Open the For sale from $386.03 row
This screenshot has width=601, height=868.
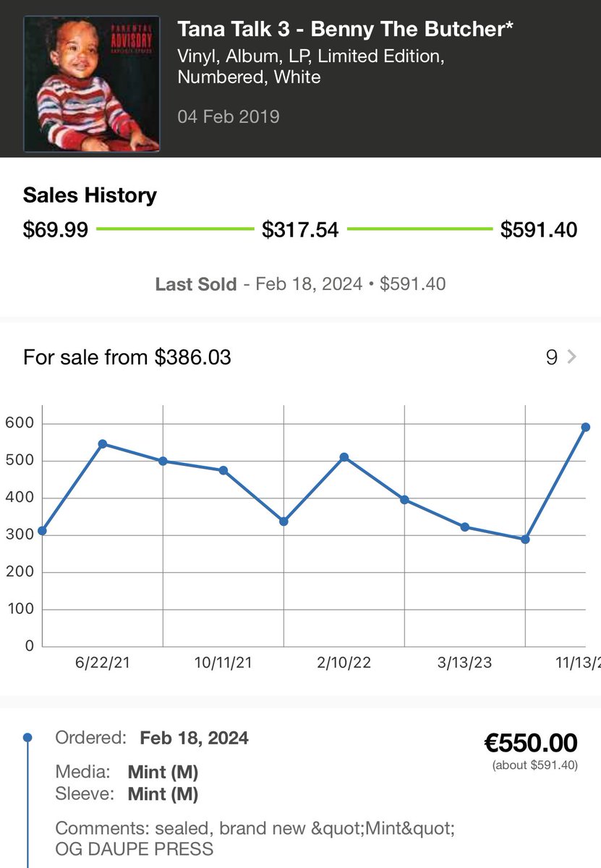(x=300, y=357)
